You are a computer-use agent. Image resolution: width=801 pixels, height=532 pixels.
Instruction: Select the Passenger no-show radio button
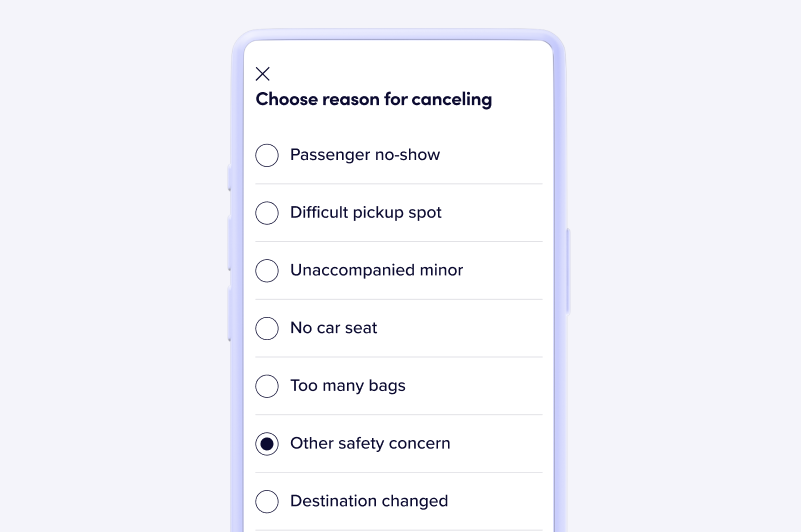pyautogui.click(x=267, y=155)
